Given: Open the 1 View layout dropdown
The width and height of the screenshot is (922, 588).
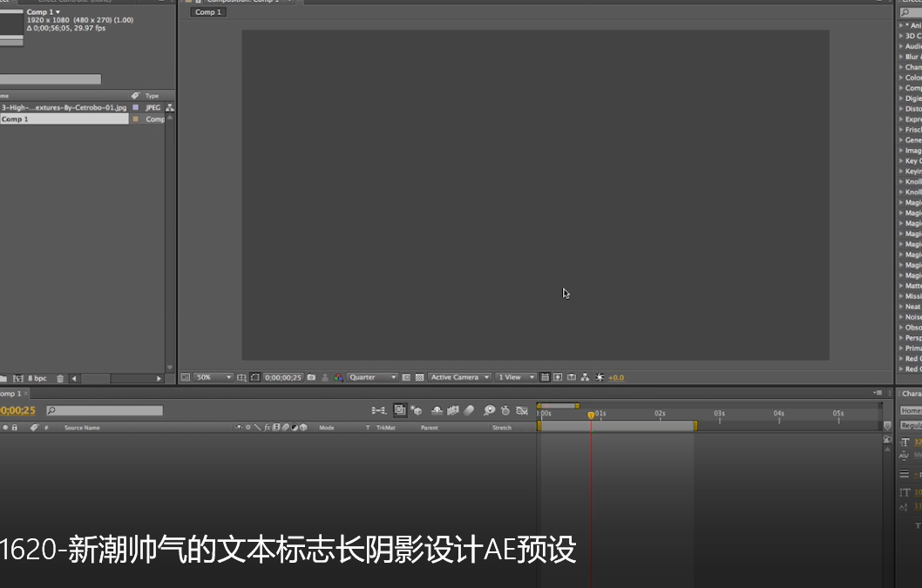Looking at the screenshot, I should point(516,377).
